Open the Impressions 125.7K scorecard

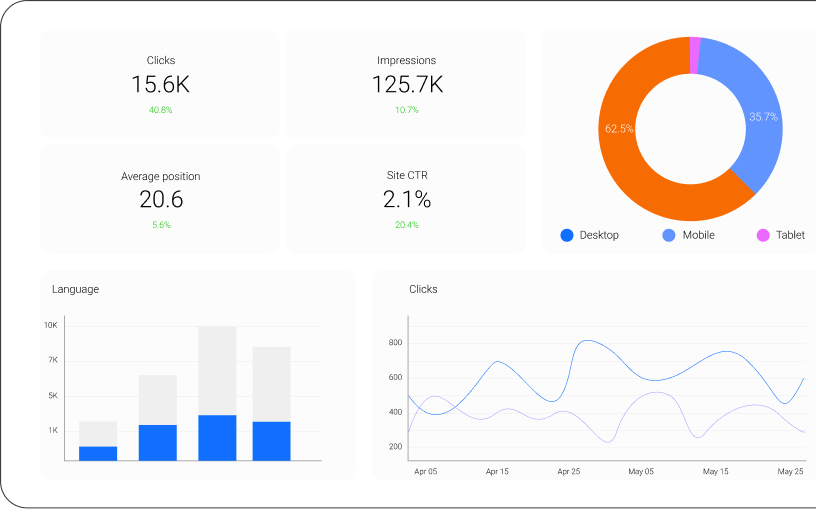pyautogui.click(x=406, y=84)
